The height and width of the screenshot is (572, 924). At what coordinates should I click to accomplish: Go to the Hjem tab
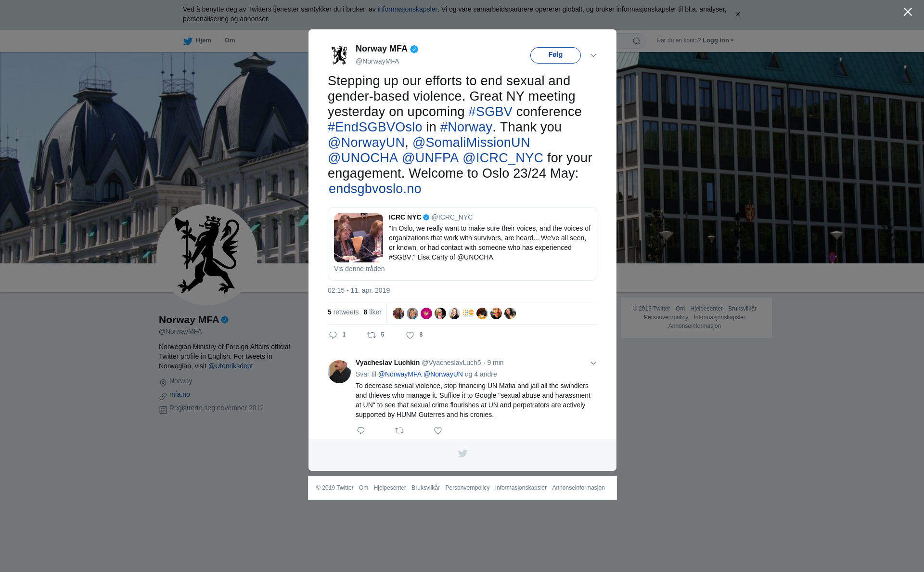pyautogui.click(x=197, y=41)
